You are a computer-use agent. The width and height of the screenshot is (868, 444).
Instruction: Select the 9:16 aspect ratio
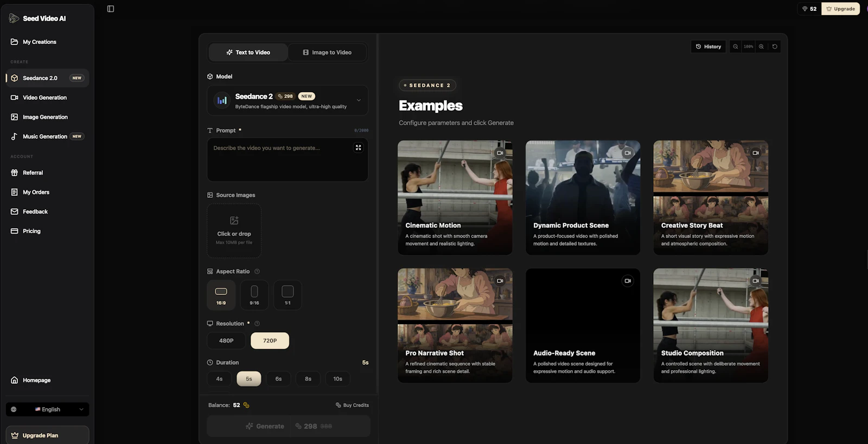[x=254, y=295]
